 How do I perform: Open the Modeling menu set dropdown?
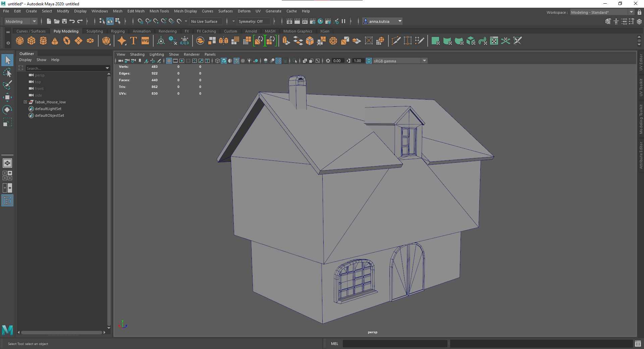pyautogui.click(x=21, y=21)
